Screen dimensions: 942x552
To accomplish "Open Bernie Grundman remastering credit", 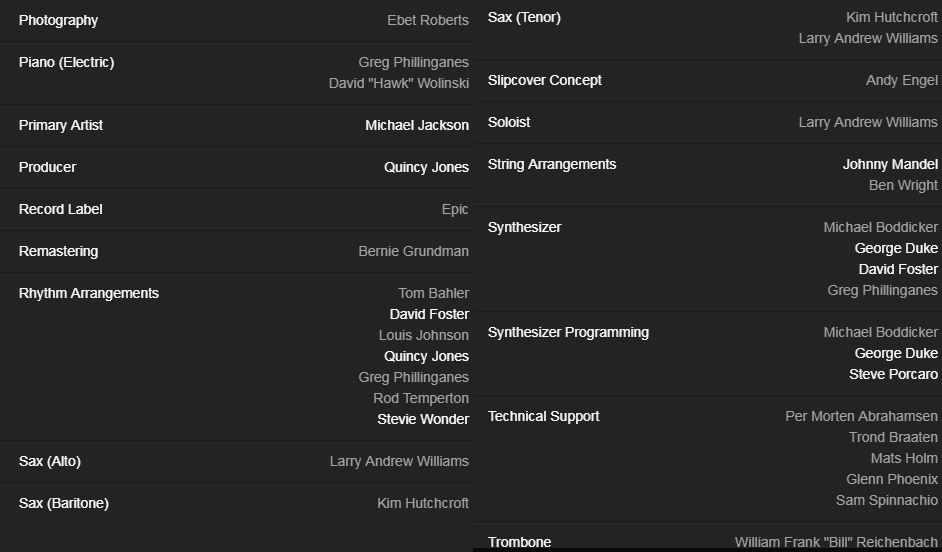I will [413, 251].
